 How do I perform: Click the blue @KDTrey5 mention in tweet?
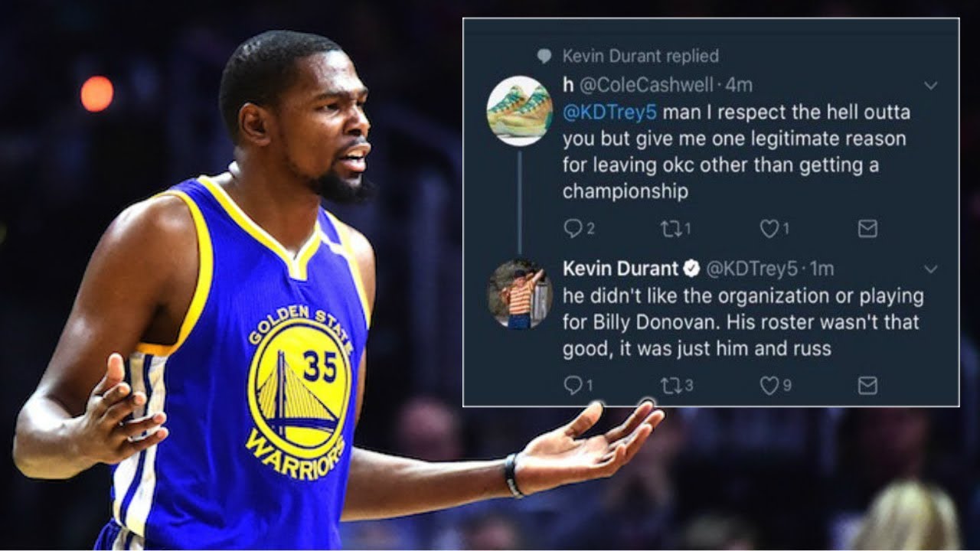609,112
